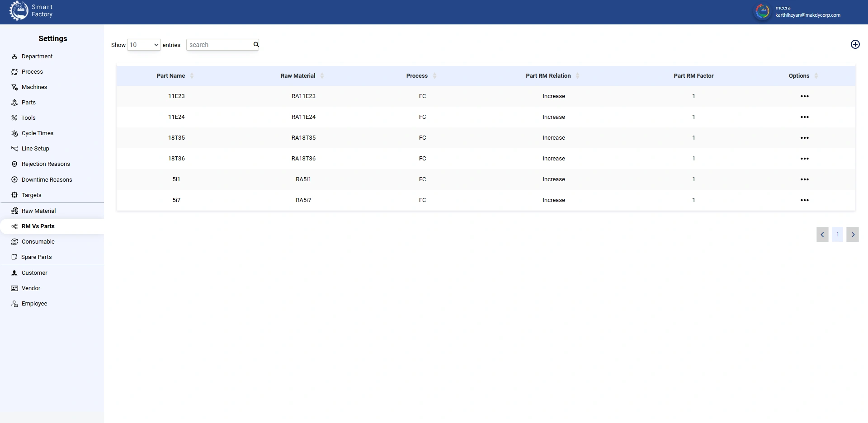The height and width of the screenshot is (423, 868).
Task: Click the Parts gear icon
Action: pos(14,103)
